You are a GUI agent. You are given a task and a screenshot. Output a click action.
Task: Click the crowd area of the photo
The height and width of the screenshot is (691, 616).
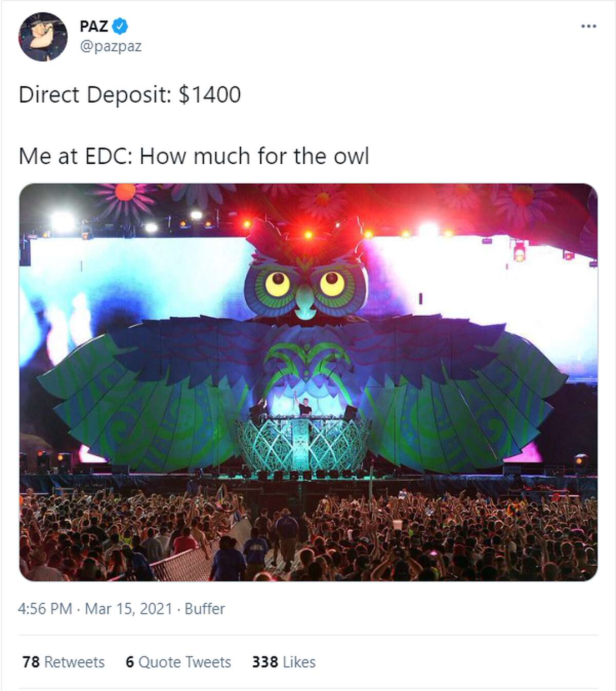[x=309, y=534]
